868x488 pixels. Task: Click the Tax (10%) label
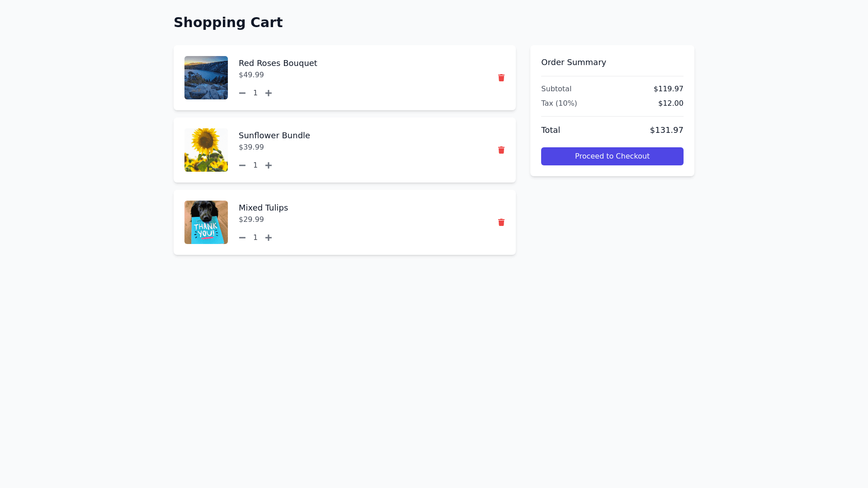coord(559,103)
